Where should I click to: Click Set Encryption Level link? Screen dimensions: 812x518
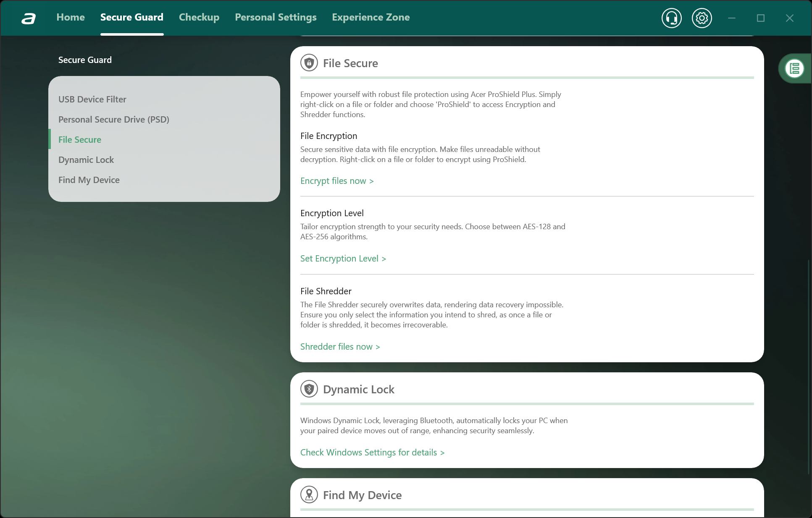pyautogui.click(x=343, y=259)
